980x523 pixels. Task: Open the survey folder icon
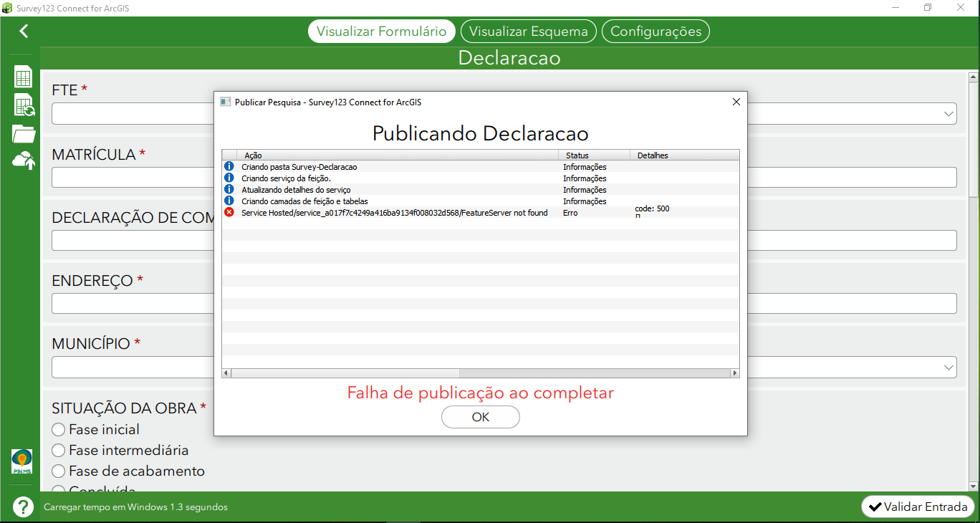click(x=24, y=133)
